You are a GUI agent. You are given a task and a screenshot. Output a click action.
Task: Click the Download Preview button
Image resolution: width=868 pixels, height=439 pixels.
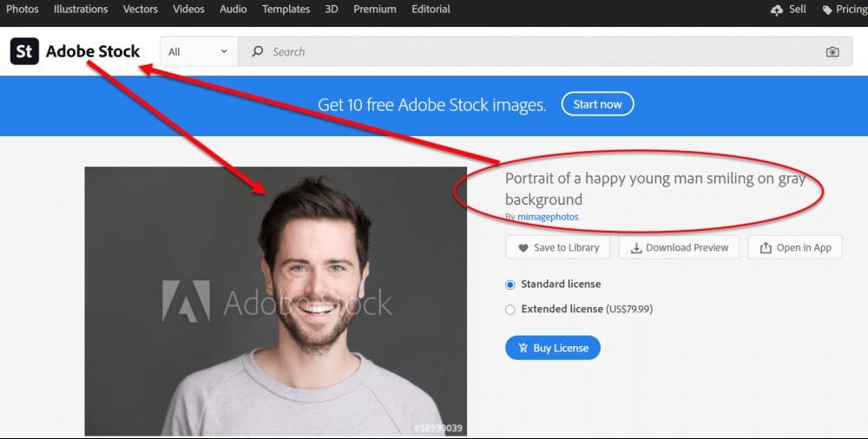click(680, 247)
